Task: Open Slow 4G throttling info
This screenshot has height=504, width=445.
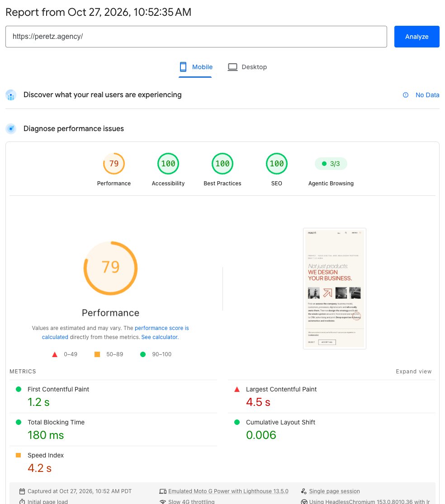Action: (x=191, y=502)
